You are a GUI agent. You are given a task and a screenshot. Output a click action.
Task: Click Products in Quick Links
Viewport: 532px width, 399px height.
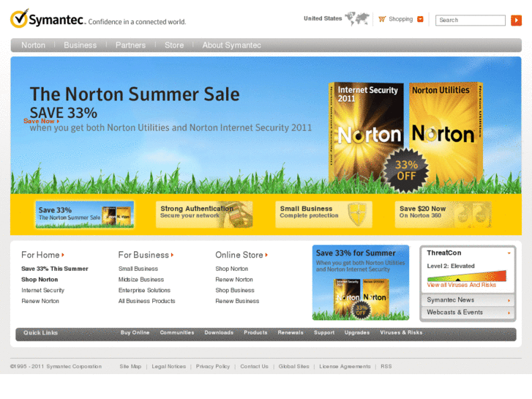255,333
